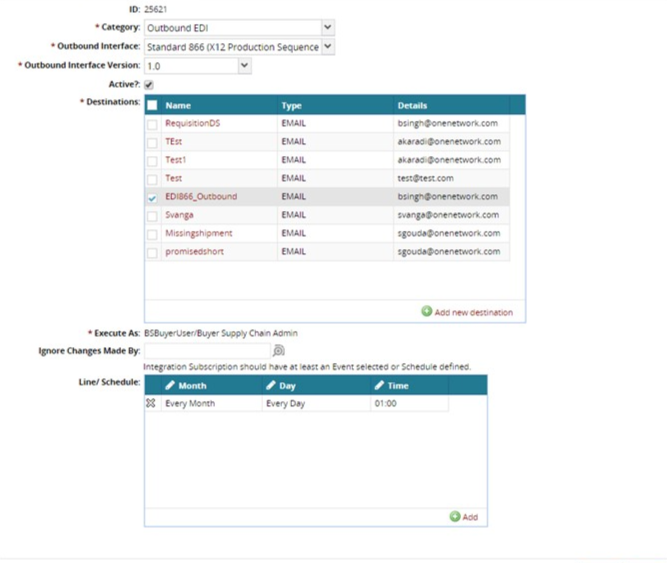Click the pencil icon in the Time column header
Image resolution: width=667 pixels, height=563 pixels.
379,385
